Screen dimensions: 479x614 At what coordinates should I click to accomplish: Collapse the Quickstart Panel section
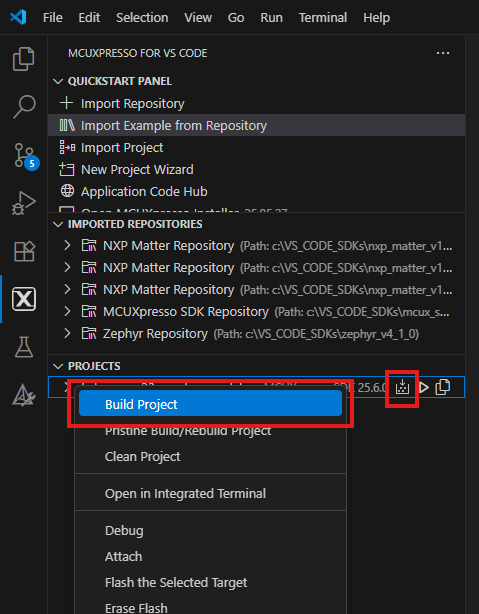(58, 81)
